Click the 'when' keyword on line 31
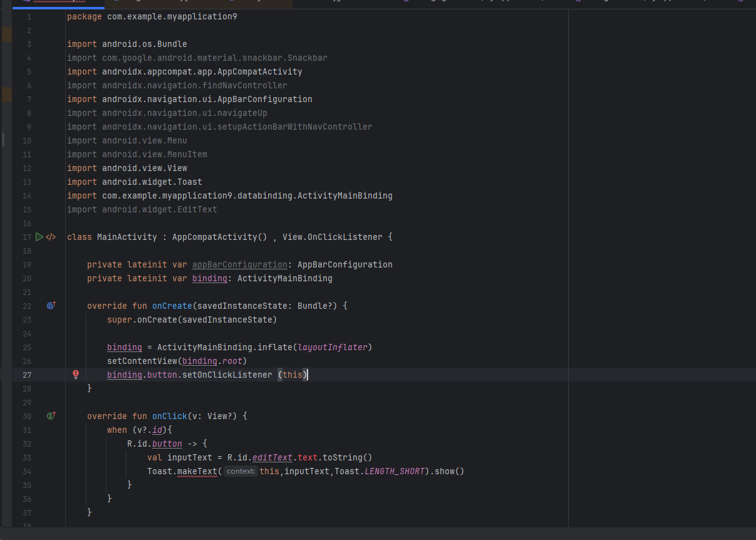 coord(117,430)
